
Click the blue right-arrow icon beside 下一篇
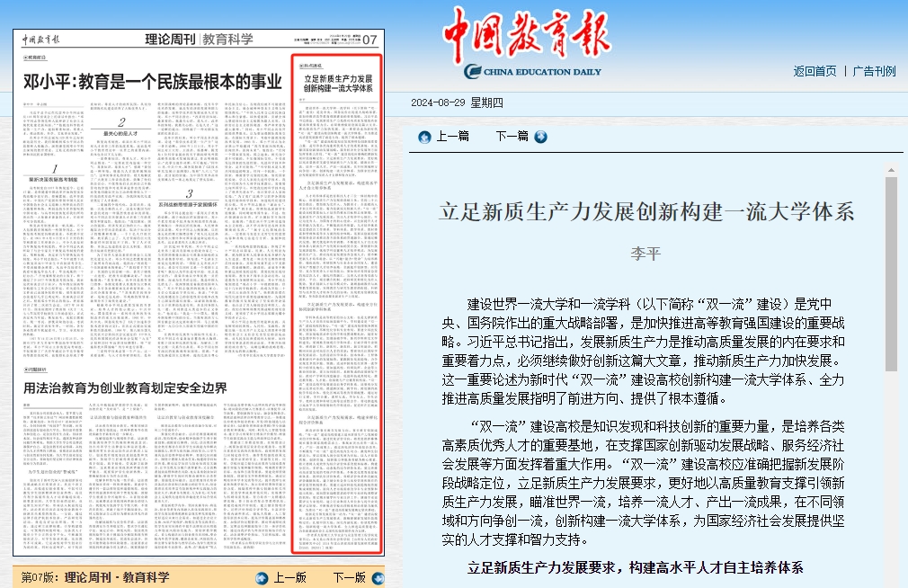pos(540,137)
